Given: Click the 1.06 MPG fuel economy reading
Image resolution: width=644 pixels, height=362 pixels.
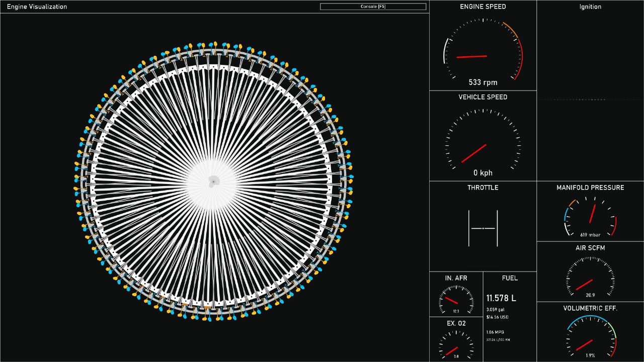Looking at the screenshot, I should coord(495,332).
